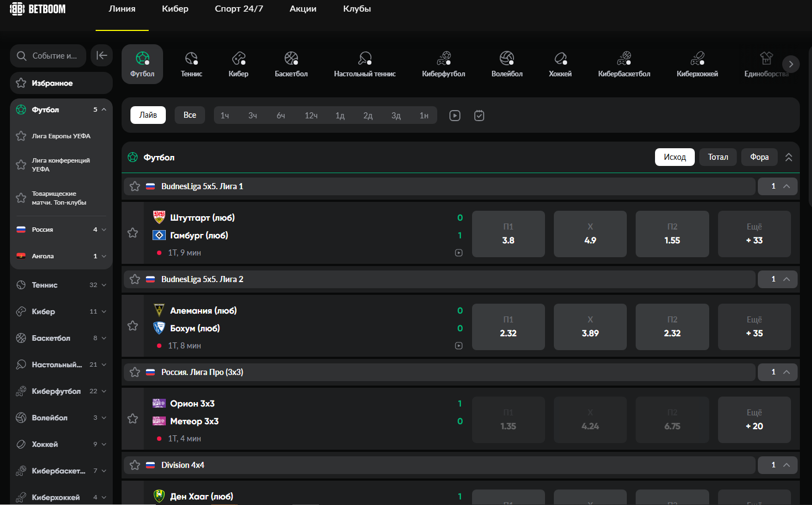Switch to Все events filter
This screenshot has width=812, height=505.
(x=190, y=115)
